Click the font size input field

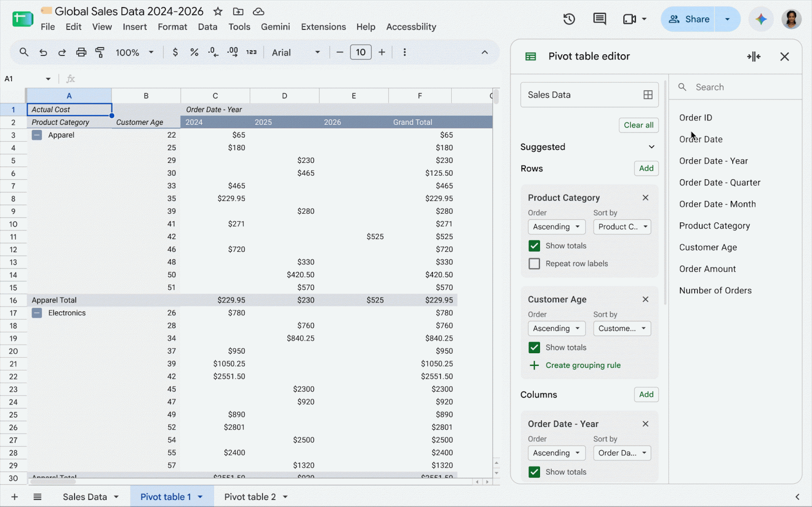pyautogui.click(x=361, y=52)
